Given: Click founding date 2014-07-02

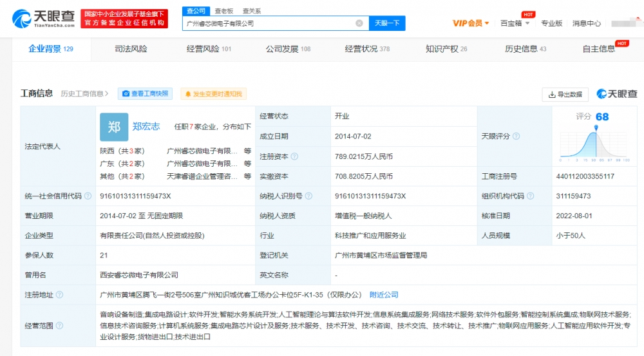Looking at the screenshot, I should click(353, 136).
